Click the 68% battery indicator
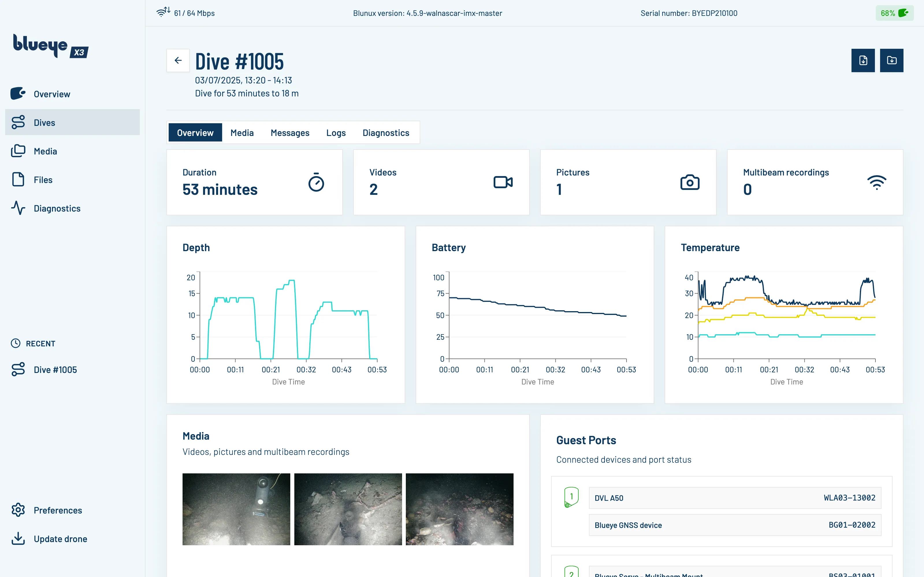 894,13
